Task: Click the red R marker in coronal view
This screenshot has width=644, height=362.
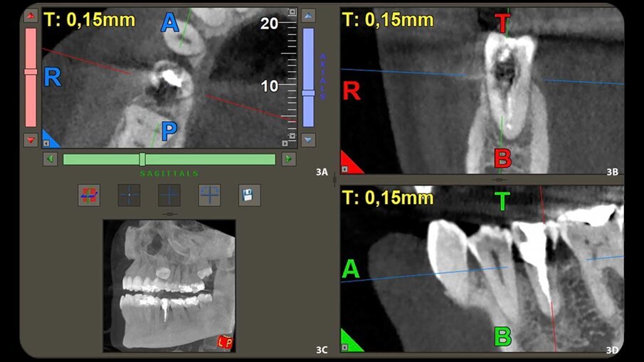Action: pyautogui.click(x=352, y=91)
